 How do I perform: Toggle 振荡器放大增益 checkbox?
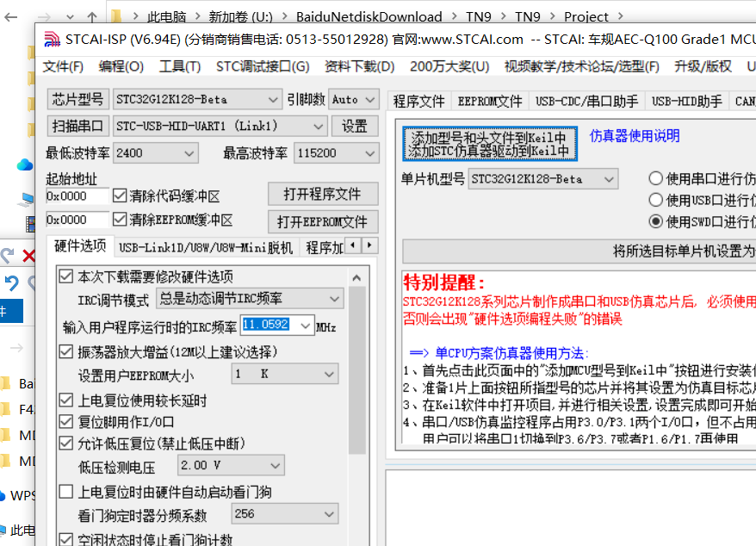[66, 351]
